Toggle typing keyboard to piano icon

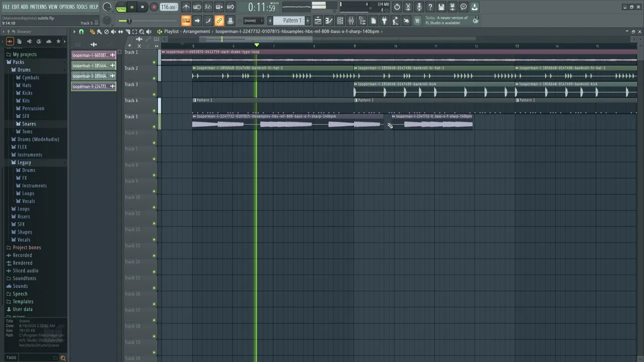tap(186, 21)
